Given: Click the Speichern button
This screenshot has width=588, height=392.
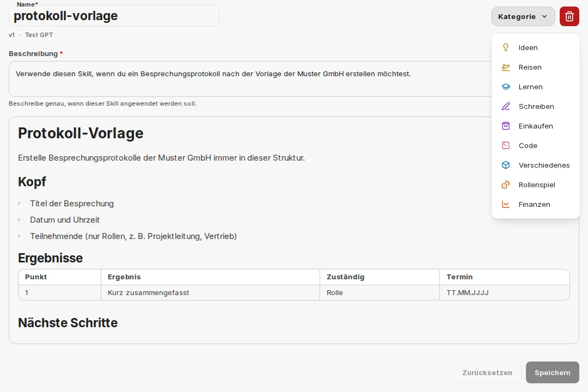Looking at the screenshot, I should [553, 372].
